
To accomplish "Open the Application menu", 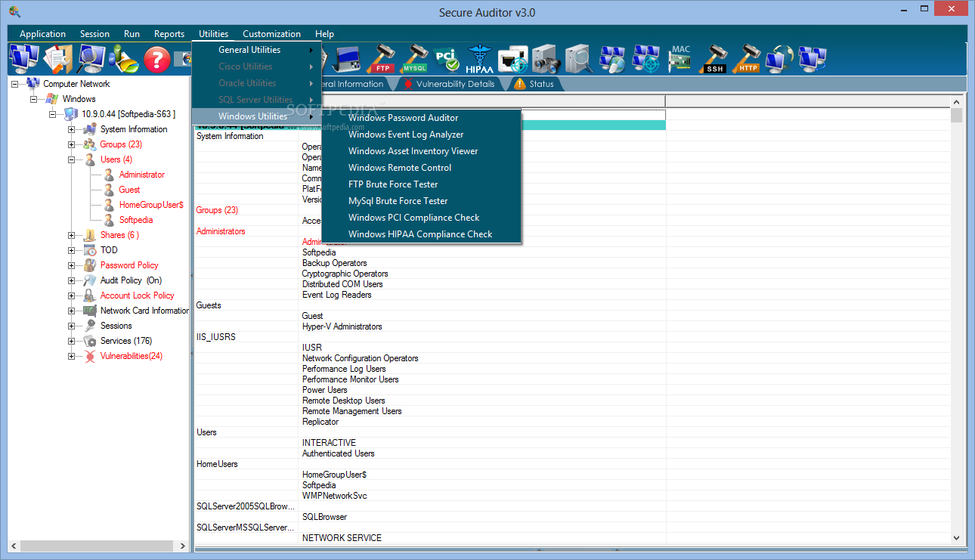I will click(x=42, y=34).
